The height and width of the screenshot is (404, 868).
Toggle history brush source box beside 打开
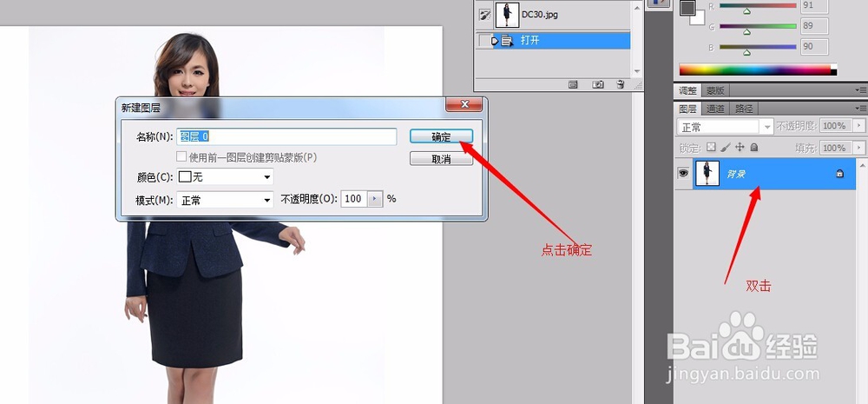pos(484,41)
